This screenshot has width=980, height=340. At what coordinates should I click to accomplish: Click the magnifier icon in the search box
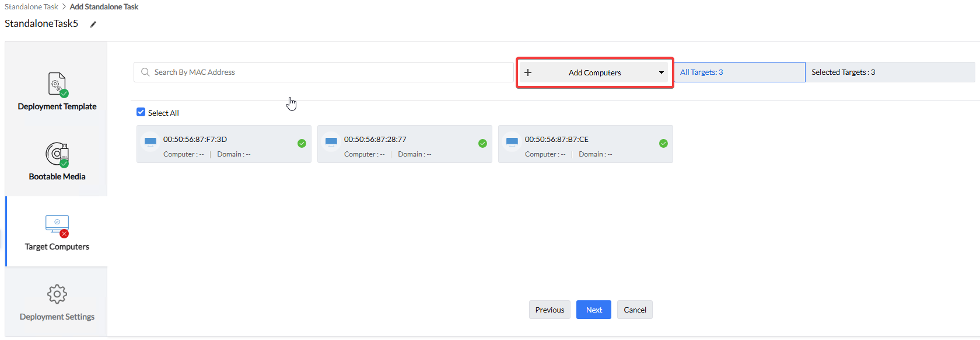145,72
